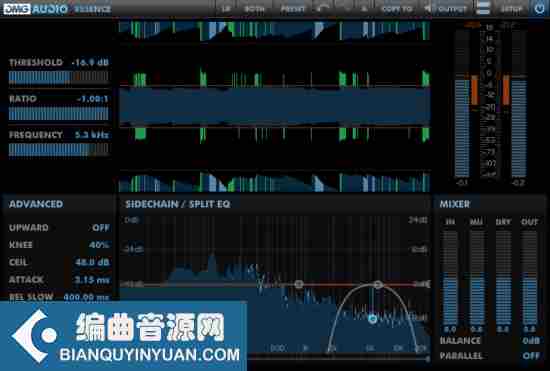The height and width of the screenshot is (371, 550).
Task: Click the top detection history strip
Action: coord(275,31)
